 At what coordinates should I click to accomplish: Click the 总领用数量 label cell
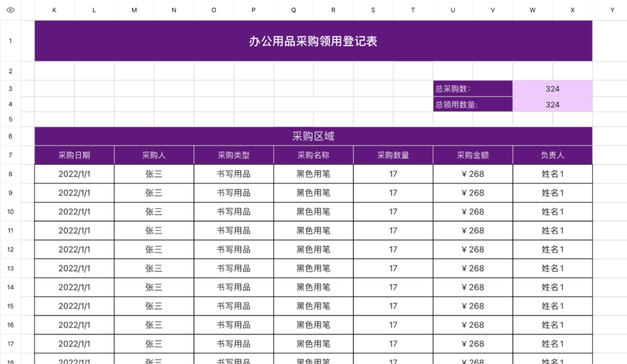473,104
